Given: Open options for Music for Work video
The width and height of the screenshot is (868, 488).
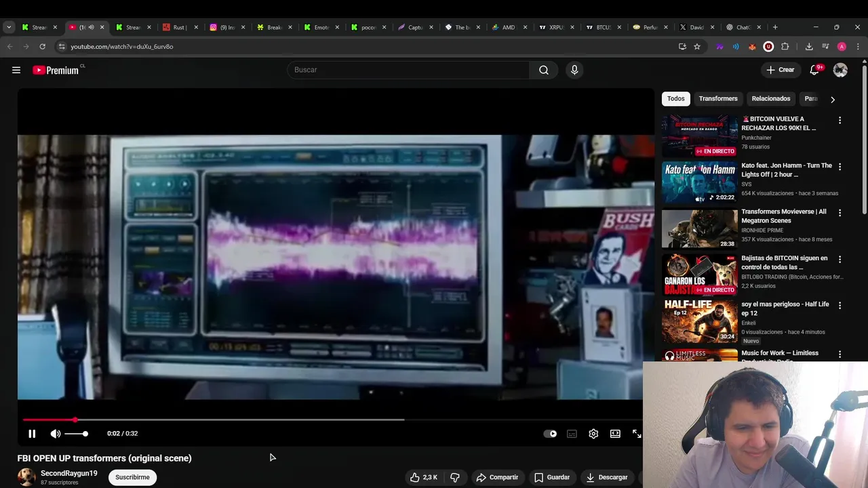Looking at the screenshot, I should tap(840, 354).
